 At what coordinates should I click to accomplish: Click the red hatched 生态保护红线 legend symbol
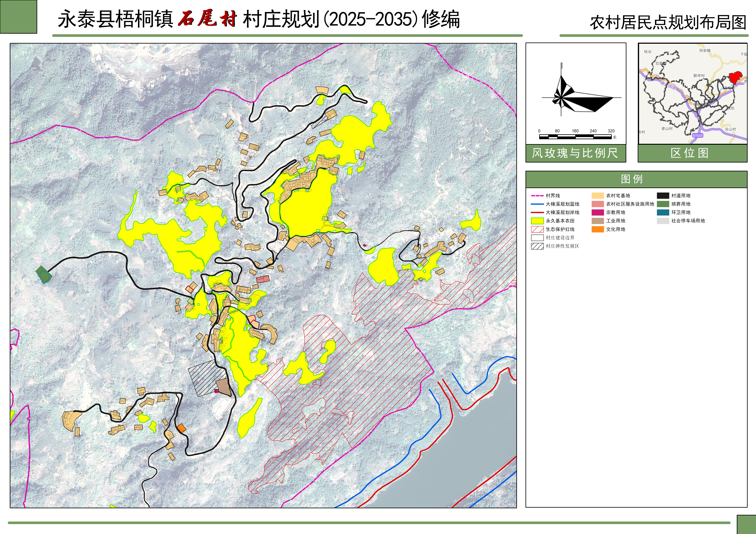click(x=537, y=229)
